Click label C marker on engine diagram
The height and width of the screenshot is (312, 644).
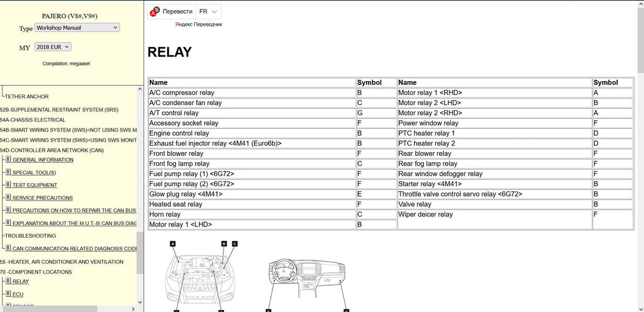point(235,243)
